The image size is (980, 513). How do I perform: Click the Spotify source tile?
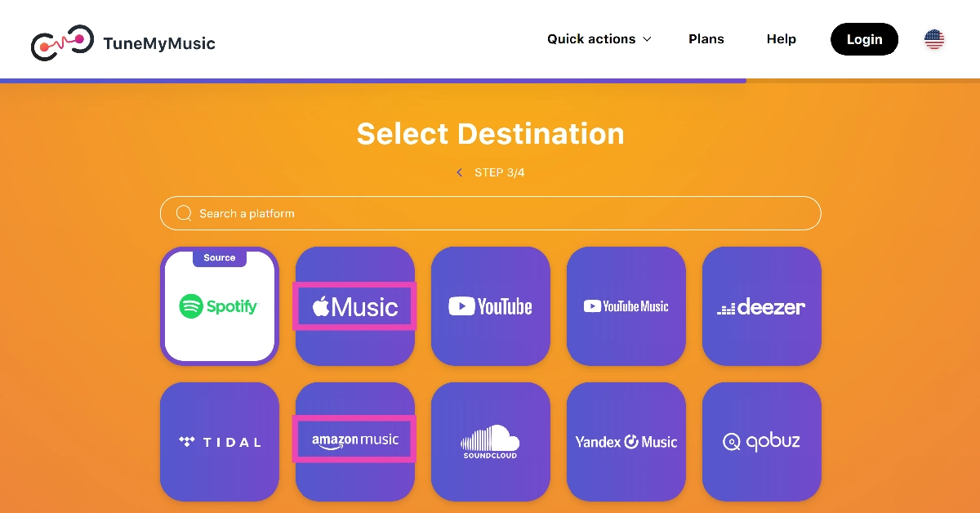[220, 307]
